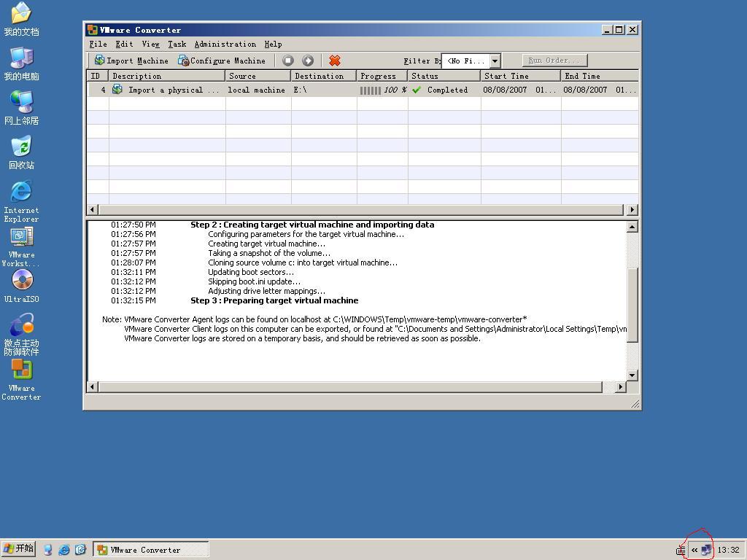Open VMware Workstation desktop icon
Screen dimensions: 747x560
click(21, 246)
